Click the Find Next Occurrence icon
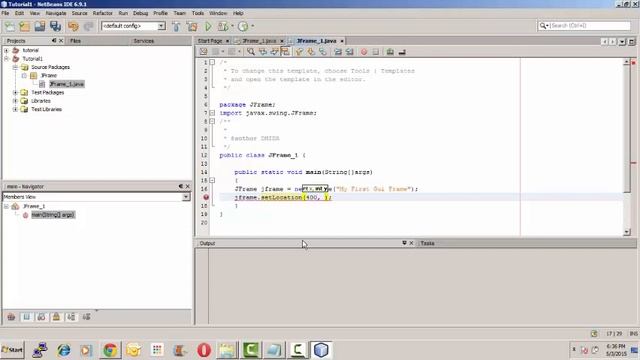The image size is (640, 360). click(x=274, y=52)
